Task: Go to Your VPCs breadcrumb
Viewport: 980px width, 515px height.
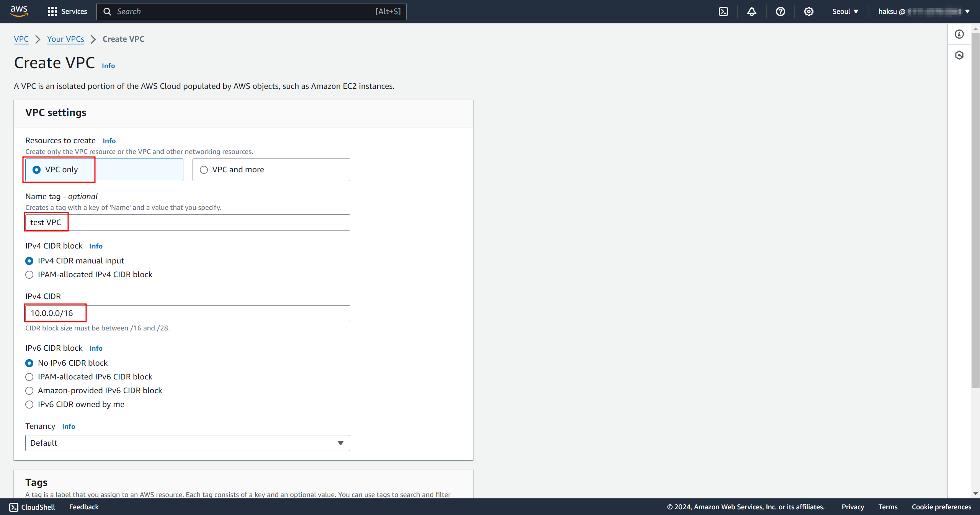Action: click(x=65, y=39)
